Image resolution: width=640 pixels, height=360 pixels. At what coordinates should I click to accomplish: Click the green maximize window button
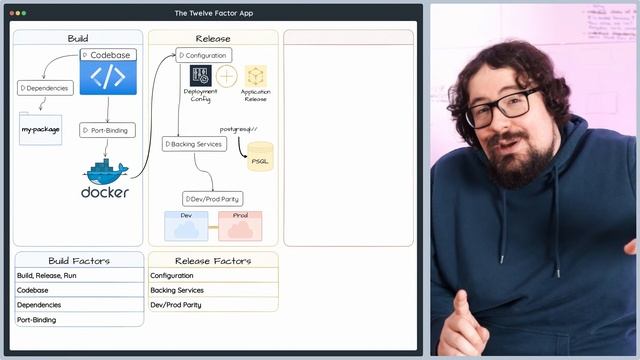click(24, 13)
